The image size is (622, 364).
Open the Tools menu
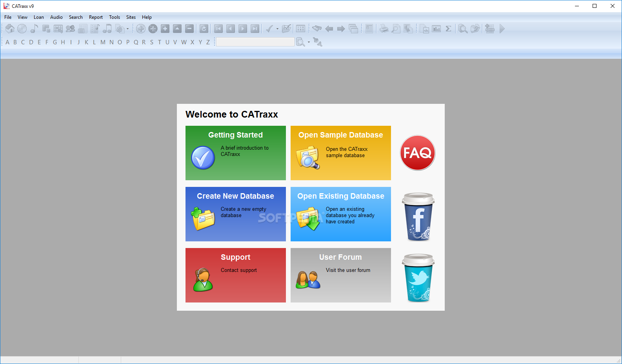pyautogui.click(x=115, y=17)
